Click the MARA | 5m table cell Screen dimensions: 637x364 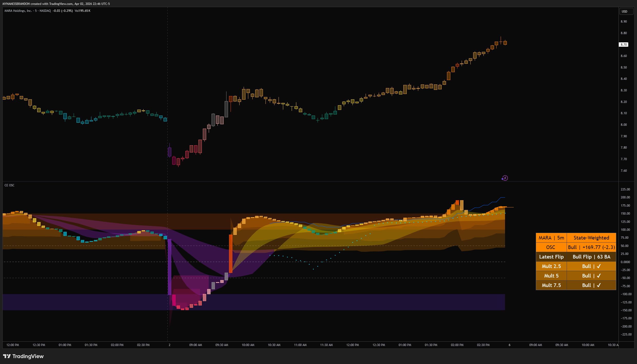pyautogui.click(x=551, y=238)
